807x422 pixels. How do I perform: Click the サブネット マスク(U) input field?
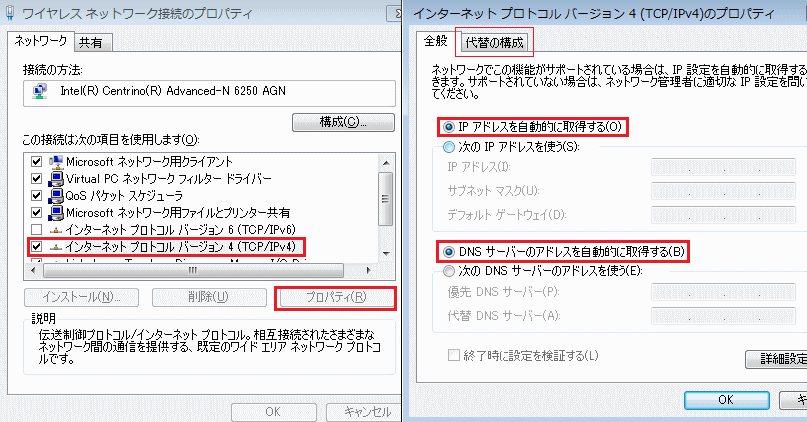[x=723, y=191]
